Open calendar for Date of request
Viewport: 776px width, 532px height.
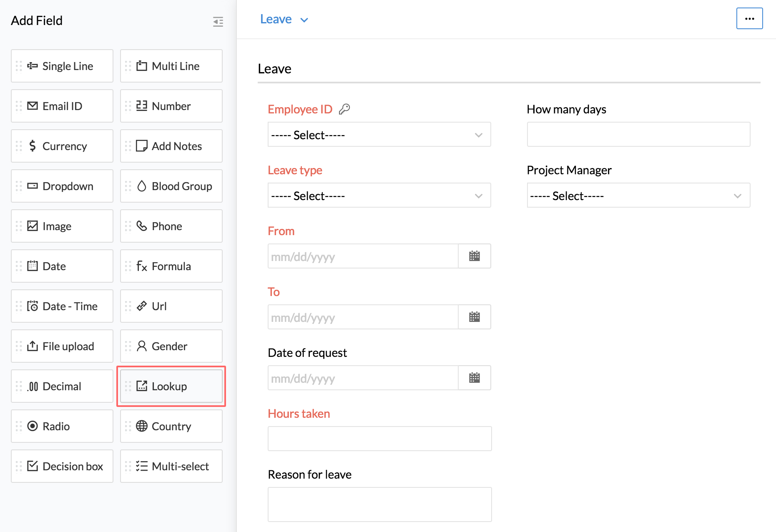pos(474,378)
